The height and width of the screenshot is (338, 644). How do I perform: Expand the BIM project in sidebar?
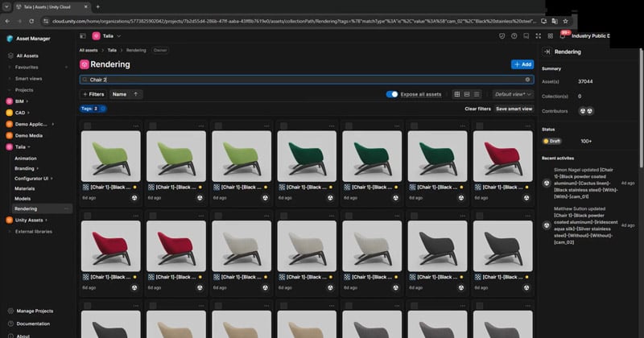coord(27,101)
